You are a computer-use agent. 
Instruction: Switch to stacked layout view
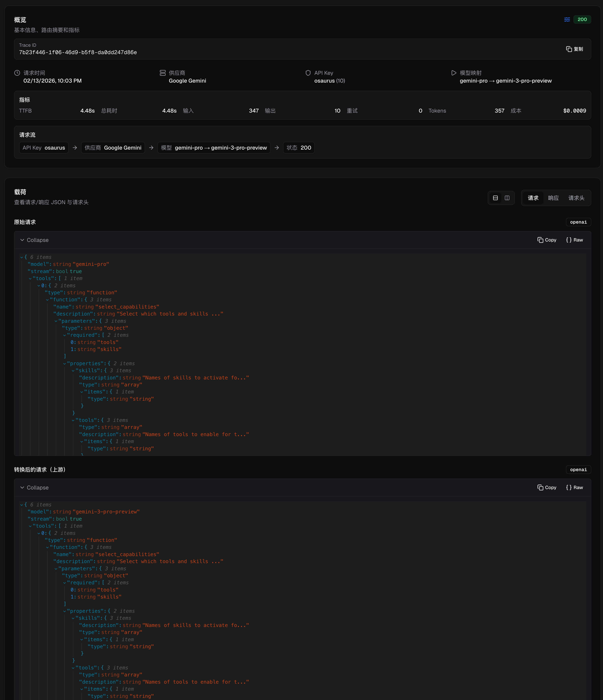496,198
